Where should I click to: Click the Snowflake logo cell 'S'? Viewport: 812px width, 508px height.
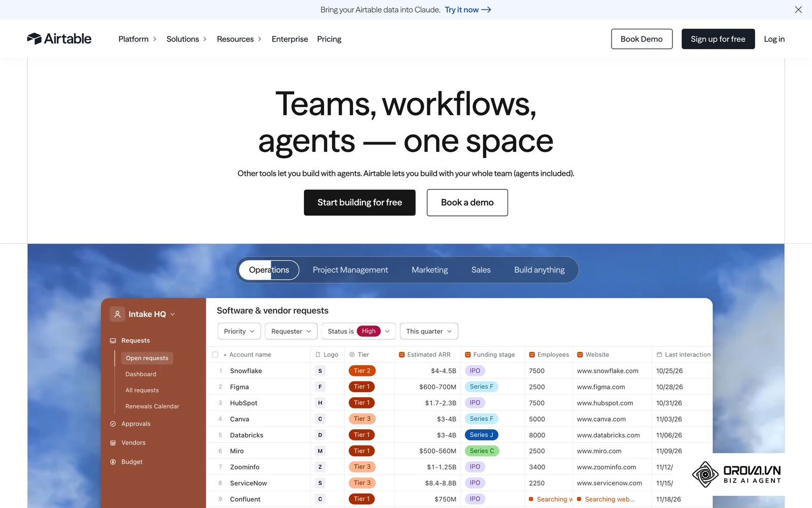[320, 371]
